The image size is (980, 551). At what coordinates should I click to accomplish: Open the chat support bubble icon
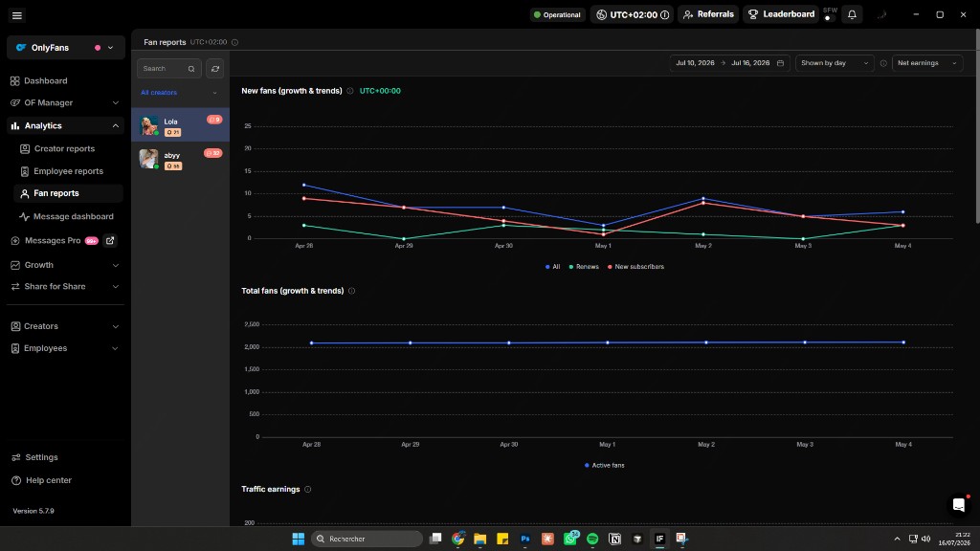click(959, 505)
